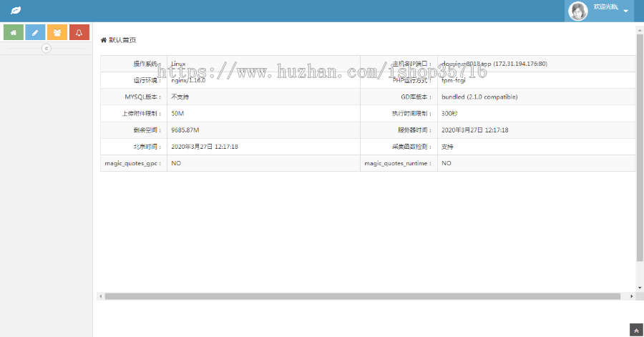Select the 支持 value cell
644x337 pixels.
coord(537,147)
